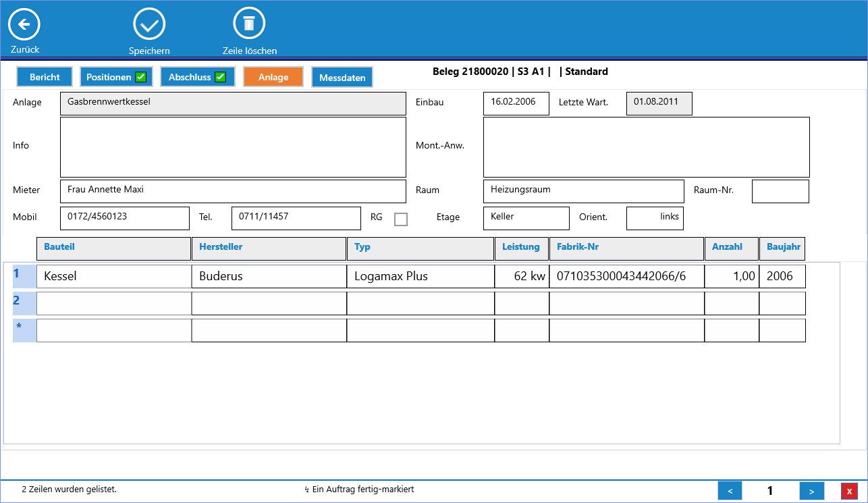This screenshot has height=503, width=868.
Task: Sort by Bauteil column header
Action: pyautogui.click(x=113, y=248)
